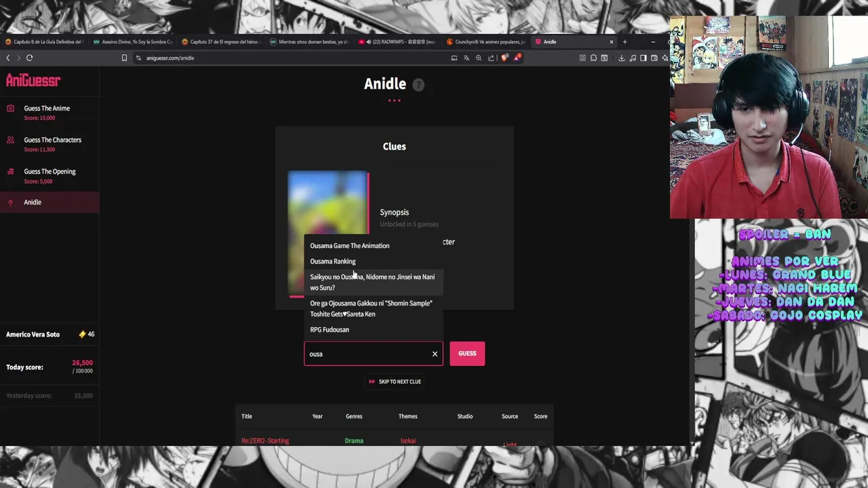868x488 pixels.
Task: Click the Drama genre cell
Action: 354,441
